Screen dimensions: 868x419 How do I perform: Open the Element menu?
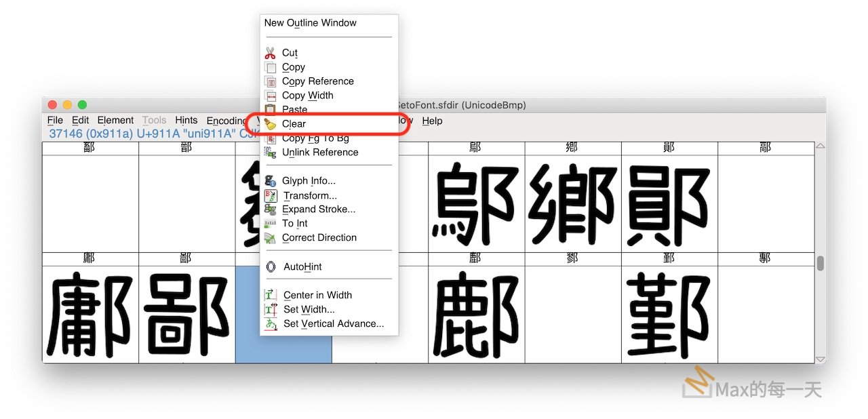(115, 121)
